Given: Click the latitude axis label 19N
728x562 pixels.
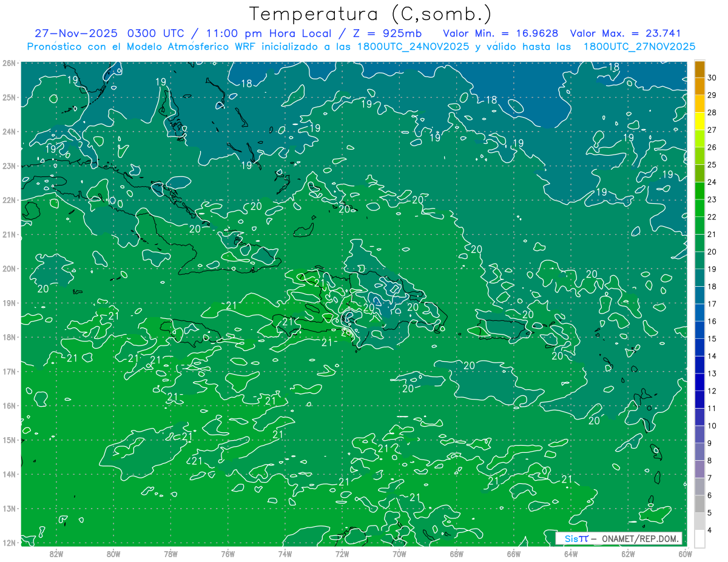Looking at the screenshot, I should (9, 303).
